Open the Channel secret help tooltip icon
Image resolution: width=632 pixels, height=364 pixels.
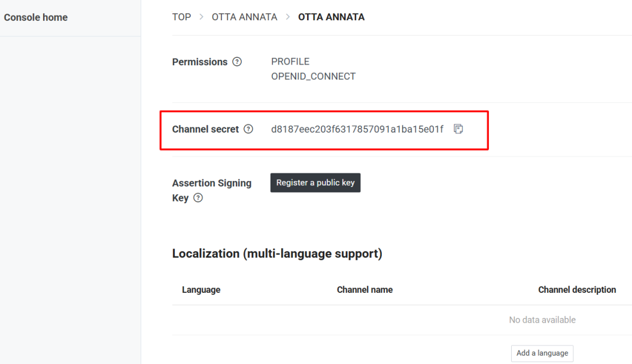pos(248,129)
